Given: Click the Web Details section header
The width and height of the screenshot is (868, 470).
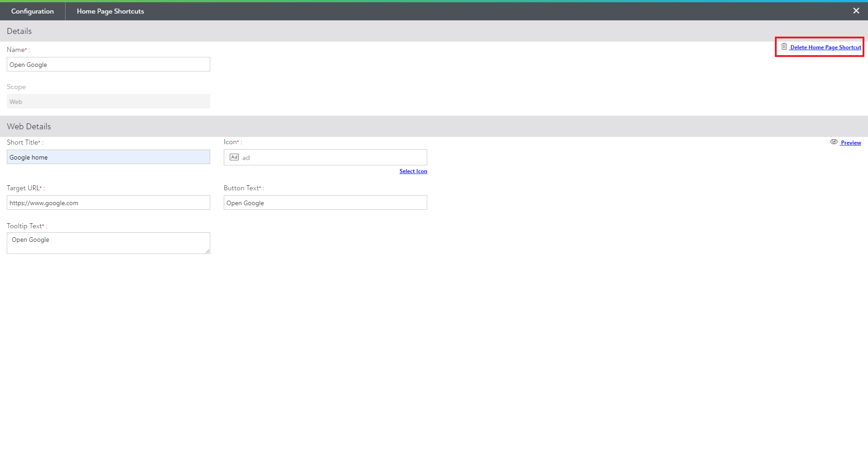Looking at the screenshot, I should point(29,127).
